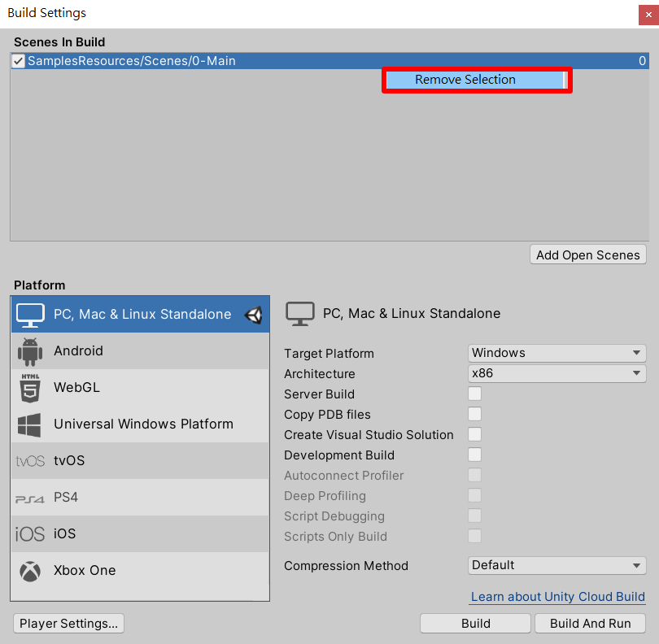The height and width of the screenshot is (644, 659).
Task: Open Learn about Unity Cloud Build link
Action: (558, 597)
